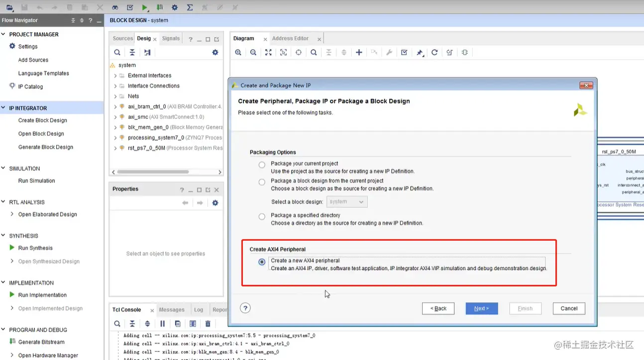Click the Back button
This screenshot has height=360, width=644.
pos(438,308)
